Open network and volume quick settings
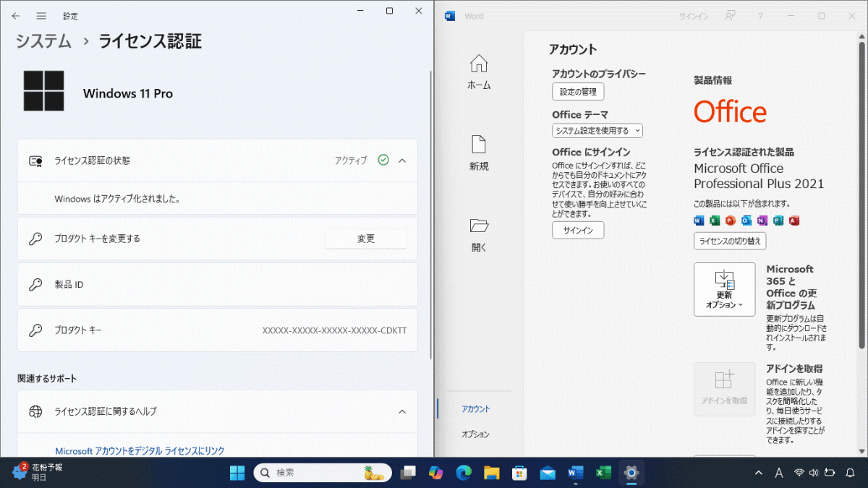The image size is (868, 488). (x=815, y=473)
